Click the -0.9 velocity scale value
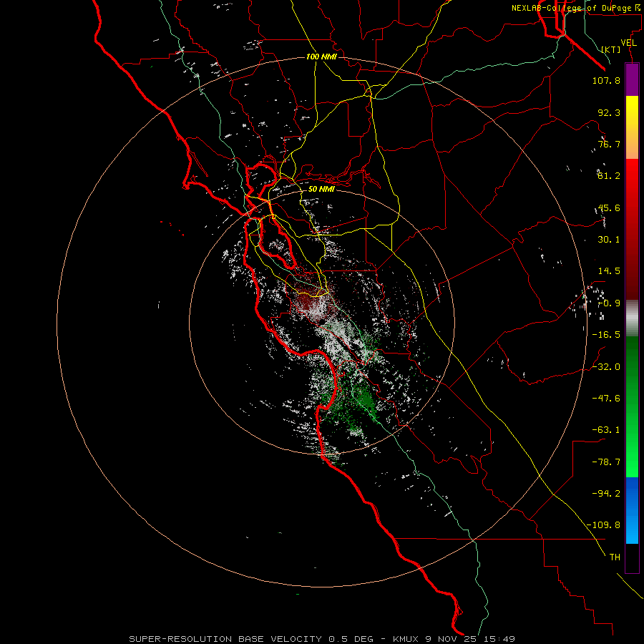 (609, 303)
